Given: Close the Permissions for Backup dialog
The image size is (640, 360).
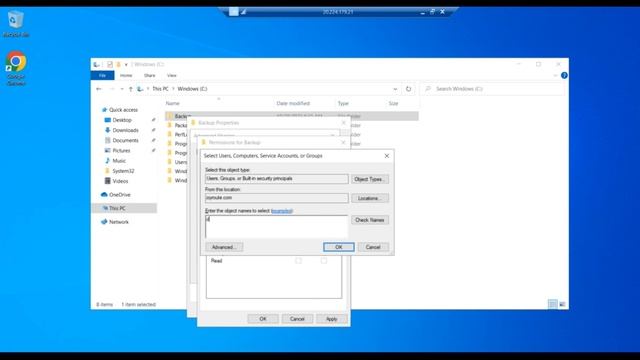Looking at the screenshot, I should click(343, 142).
